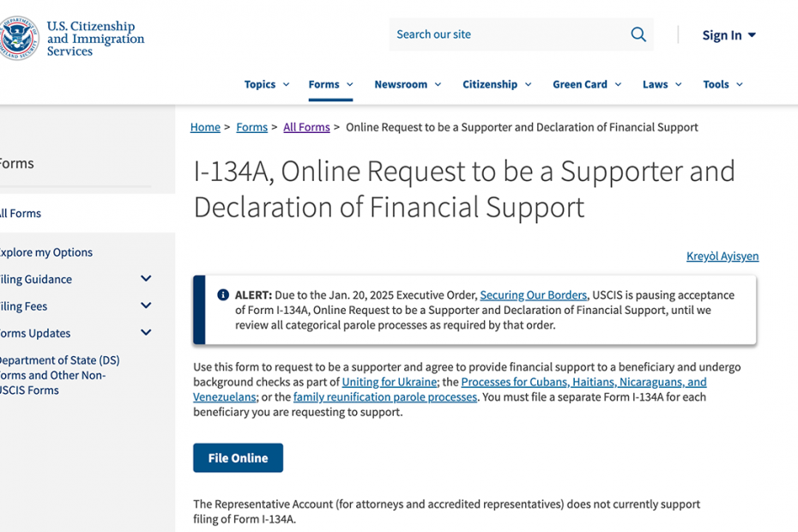This screenshot has height=532, width=798.
Task: Open family reunification parole processes link
Action: (385, 397)
